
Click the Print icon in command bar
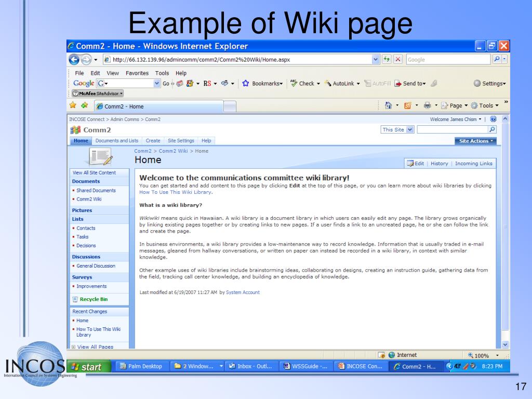[427, 105]
